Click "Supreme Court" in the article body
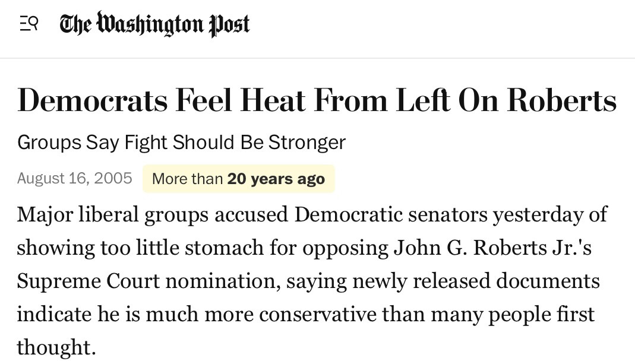 [x=89, y=281]
